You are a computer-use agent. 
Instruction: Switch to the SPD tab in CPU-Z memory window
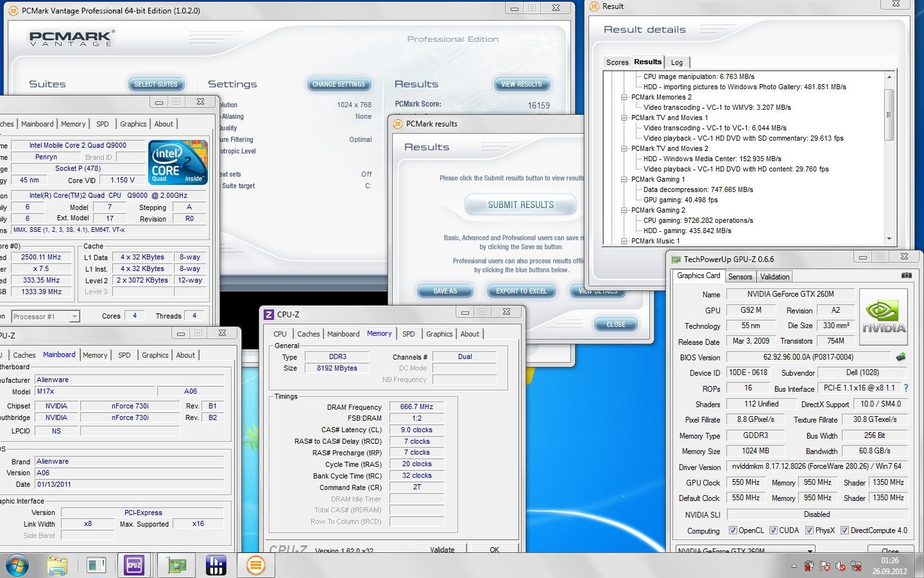408,334
